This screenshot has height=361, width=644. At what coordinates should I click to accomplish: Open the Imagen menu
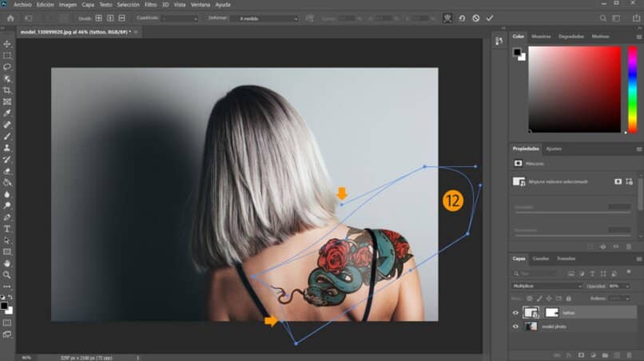68,5
